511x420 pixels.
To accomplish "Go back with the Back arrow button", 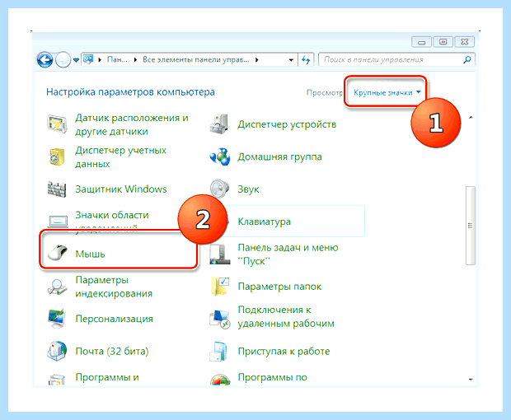I will pyautogui.click(x=45, y=59).
